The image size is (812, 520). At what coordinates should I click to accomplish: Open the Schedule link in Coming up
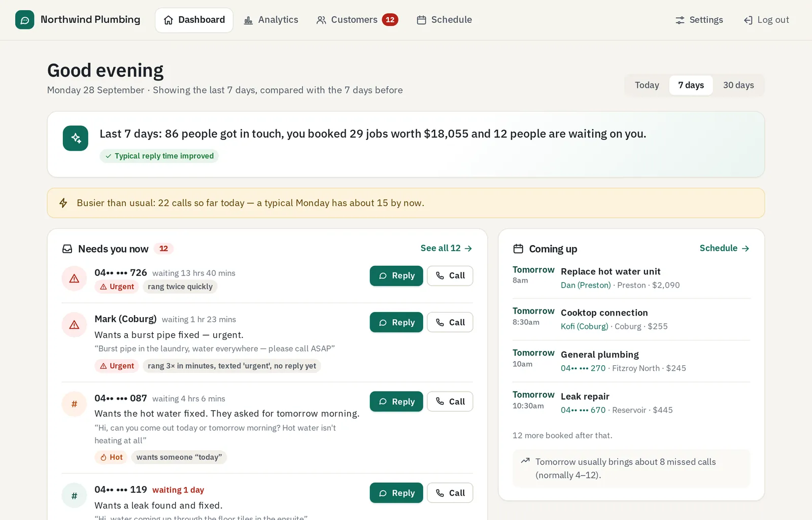[x=725, y=248]
